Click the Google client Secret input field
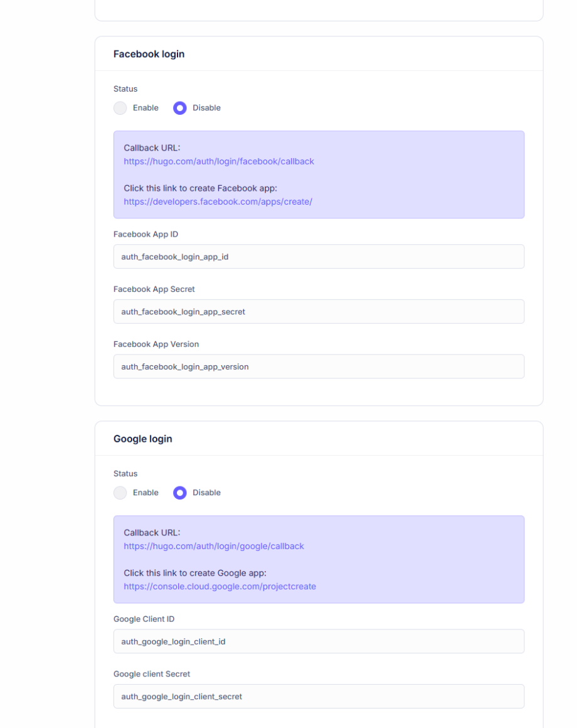Image resolution: width=577 pixels, height=728 pixels. pos(319,697)
